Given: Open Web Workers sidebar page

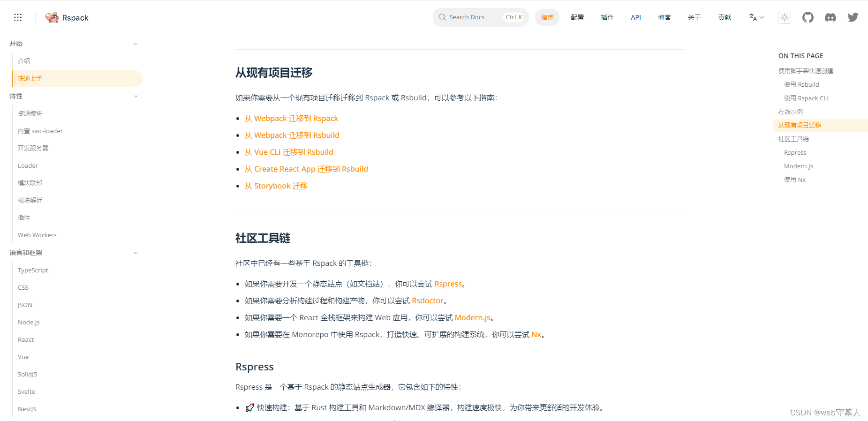Looking at the screenshot, I should click(x=37, y=235).
